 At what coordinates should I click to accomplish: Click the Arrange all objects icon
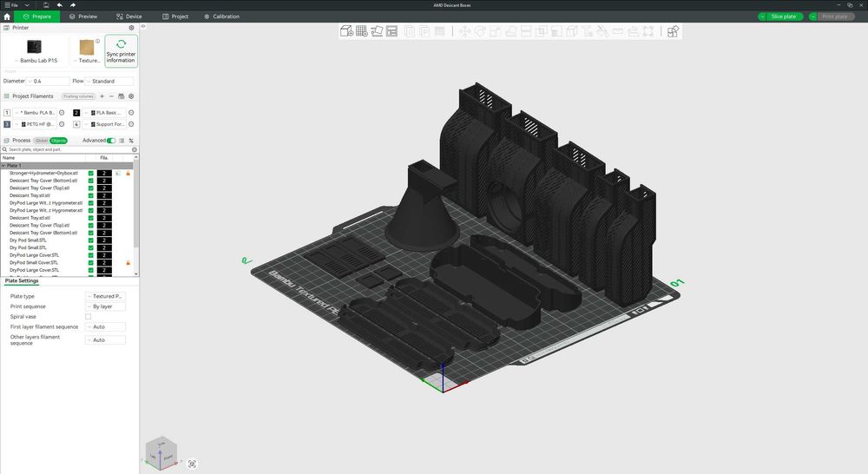pyautogui.click(x=392, y=31)
